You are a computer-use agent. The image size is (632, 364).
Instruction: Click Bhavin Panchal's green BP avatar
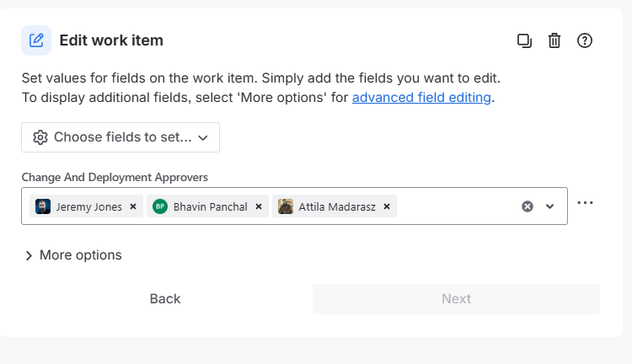(160, 206)
